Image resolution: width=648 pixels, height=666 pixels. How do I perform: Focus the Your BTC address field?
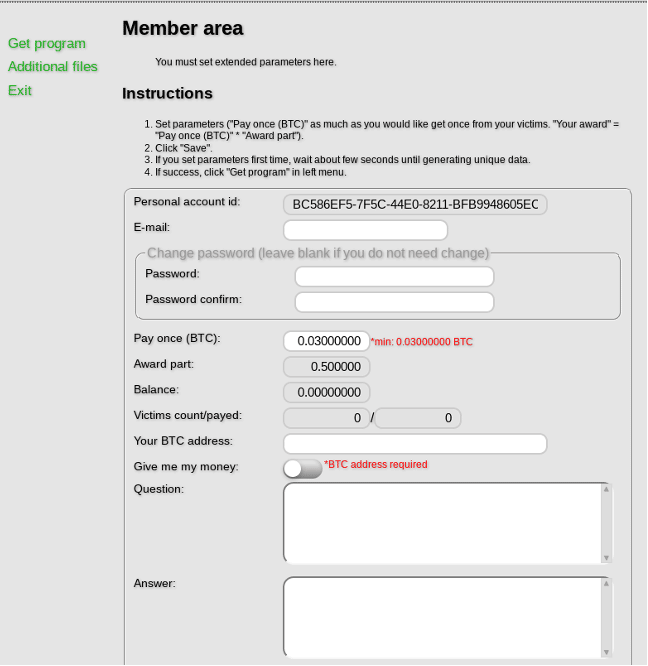click(x=415, y=444)
